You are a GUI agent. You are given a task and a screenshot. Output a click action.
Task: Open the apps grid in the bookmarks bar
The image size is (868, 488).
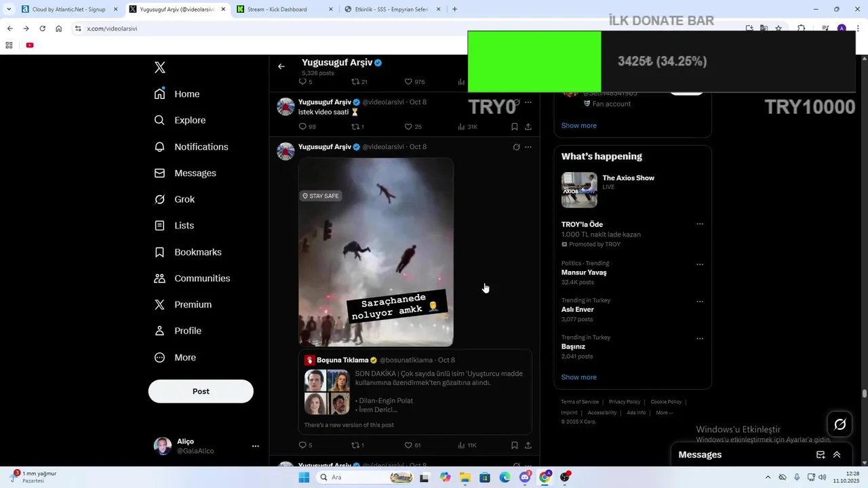[x=9, y=45]
